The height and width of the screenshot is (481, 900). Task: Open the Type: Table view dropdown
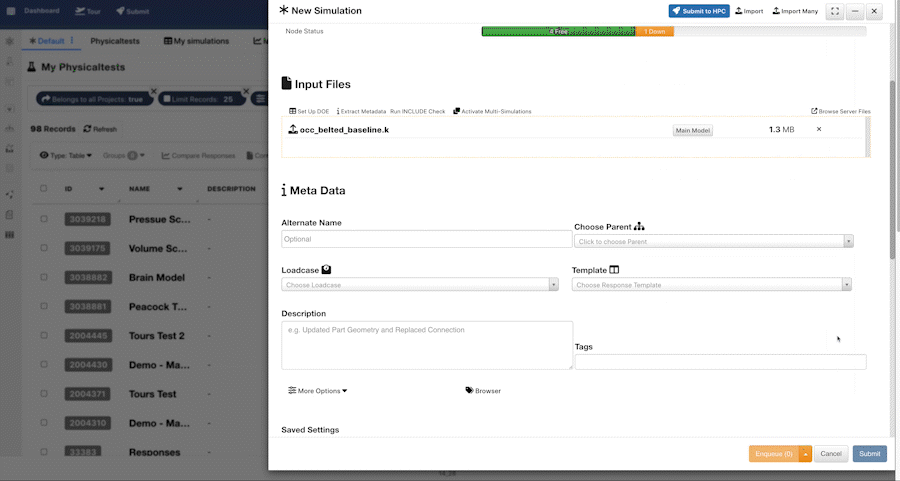(65, 156)
